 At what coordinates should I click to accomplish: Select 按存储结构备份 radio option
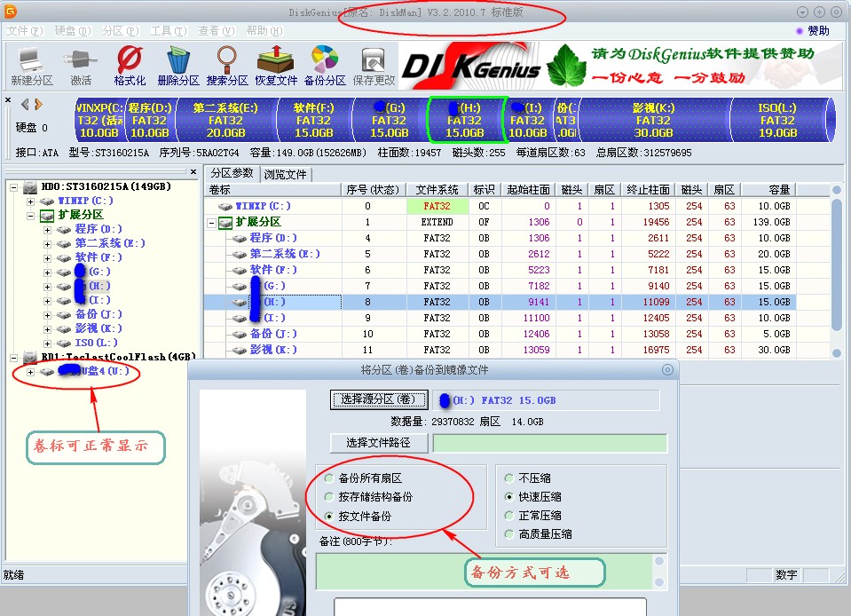coord(328,496)
